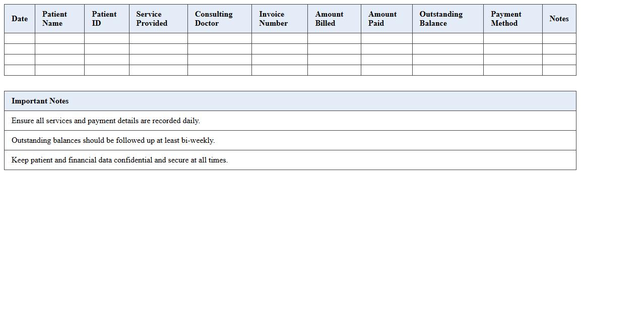The width and height of the screenshot is (644, 328).
Task: Click the Date column header
Action: [x=19, y=19]
